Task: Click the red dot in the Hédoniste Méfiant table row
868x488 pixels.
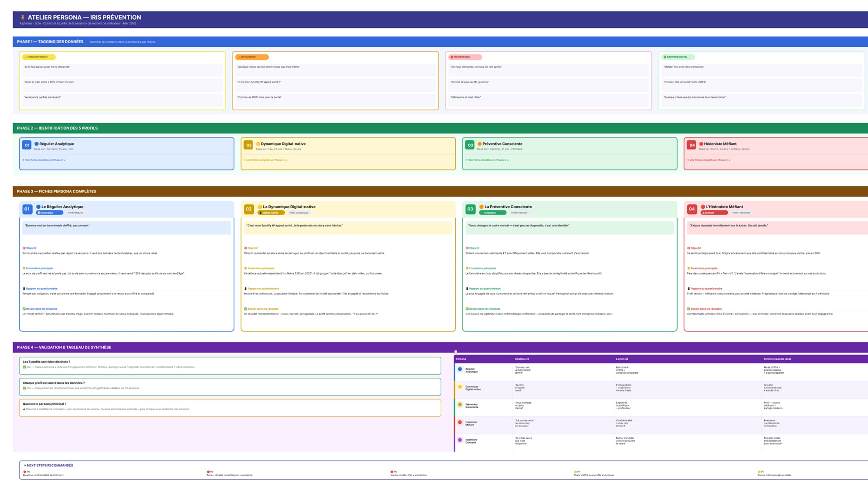Action: pyautogui.click(x=460, y=422)
